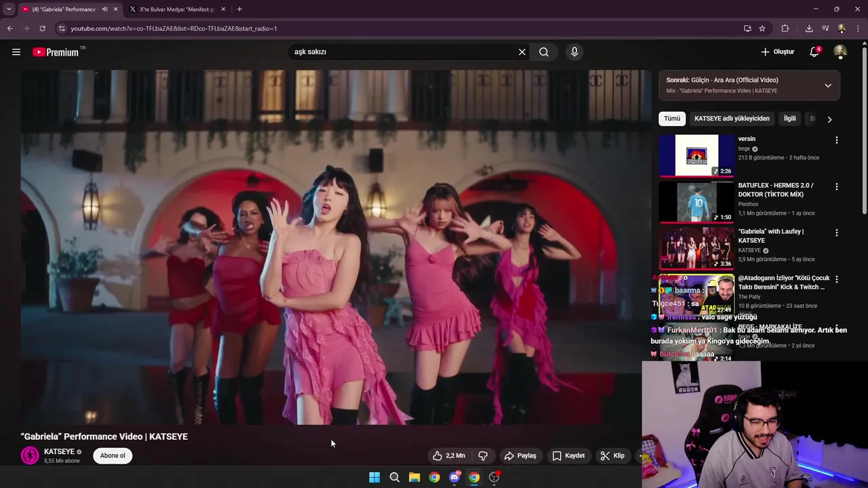The height and width of the screenshot is (488, 868).
Task: Open the media controls icon in Chrome toolbar
Action: coord(825,28)
